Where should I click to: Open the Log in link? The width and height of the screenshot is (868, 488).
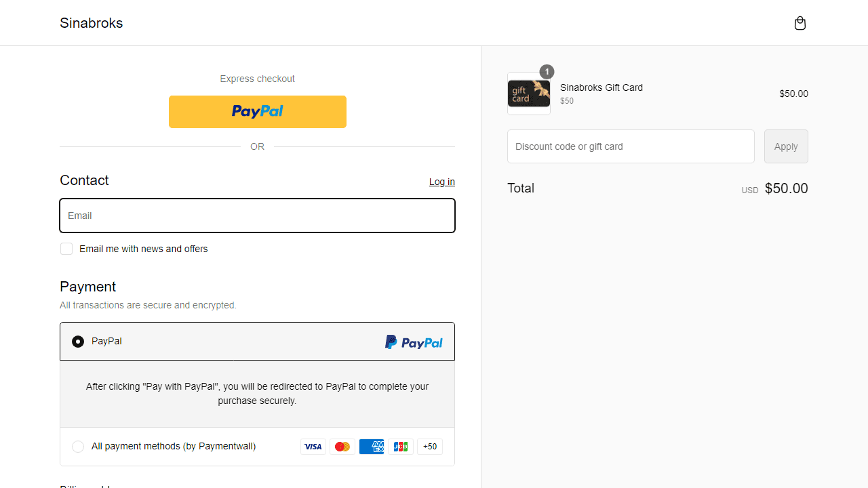(x=441, y=182)
